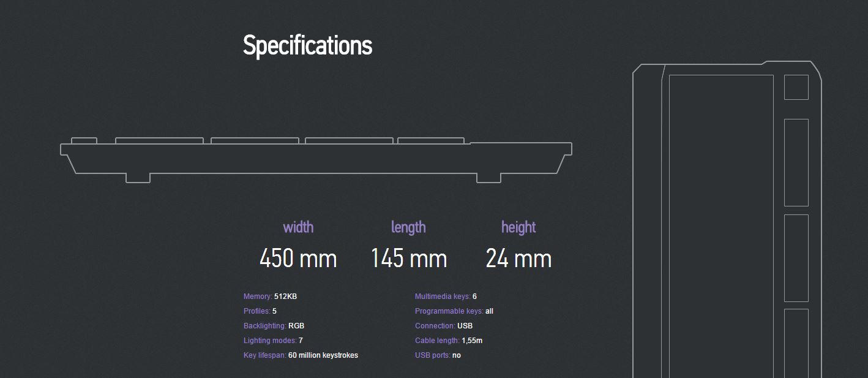The height and width of the screenshot is (378, 868).
Task: Click the Connection USB specification
Action: coord(444,326)
